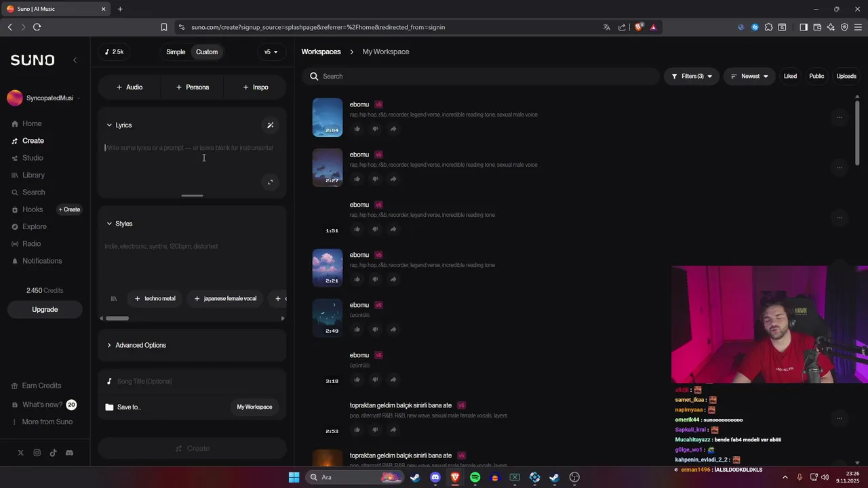Add japanese female vocal style tag
868x488 pixels.
[226, 299]
